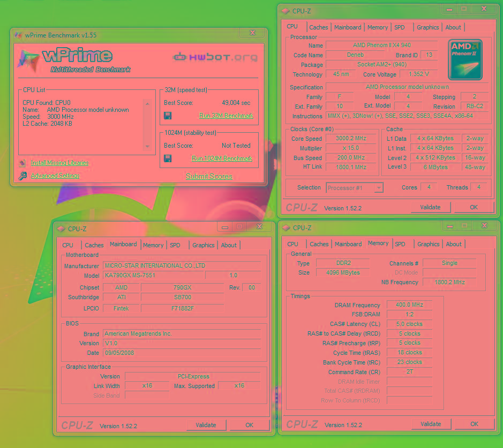Run the 32M Benchmark
This screenshot has height=448, width=503.
(226, 116)
